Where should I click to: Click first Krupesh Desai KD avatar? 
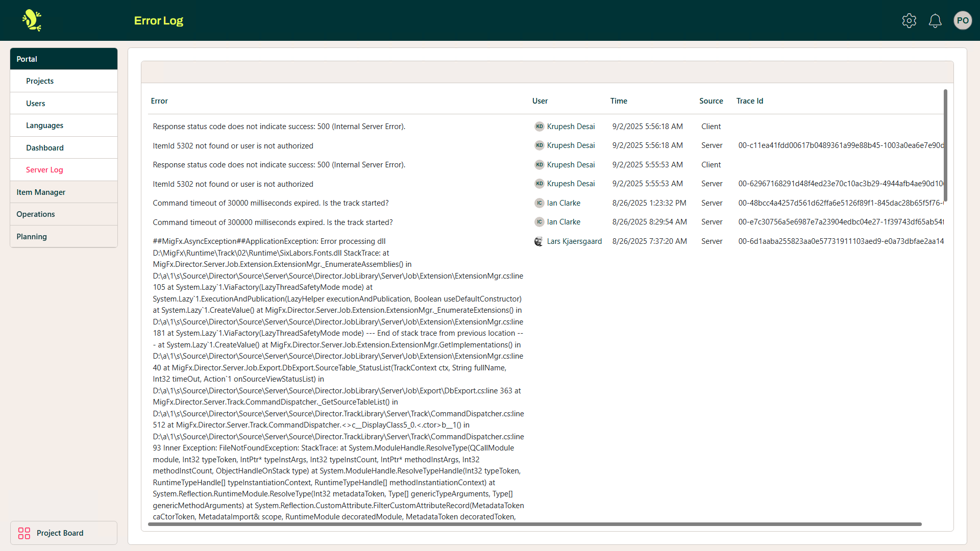point(539,127)
